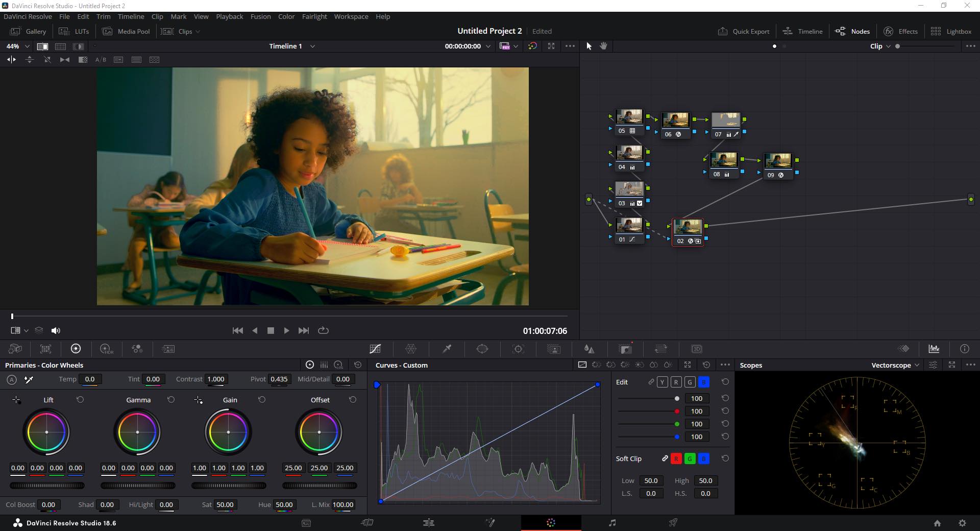Toggle loop playback in viewer
This screenshot has height=531, width=980.
(323, 330)
